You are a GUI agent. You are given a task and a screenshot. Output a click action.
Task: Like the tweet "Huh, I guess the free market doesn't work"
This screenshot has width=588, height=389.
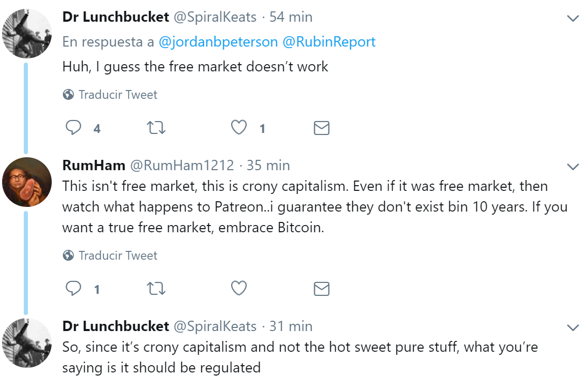(x=238, y=128)
